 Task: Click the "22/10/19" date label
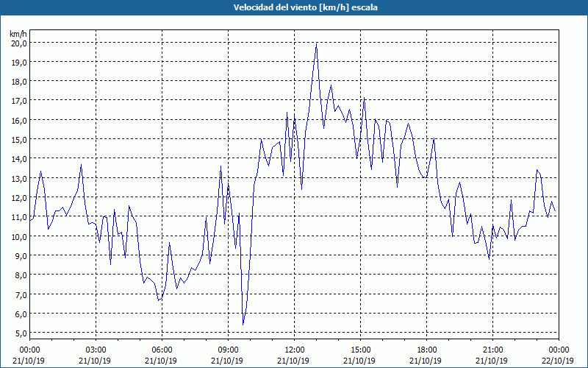558,361
